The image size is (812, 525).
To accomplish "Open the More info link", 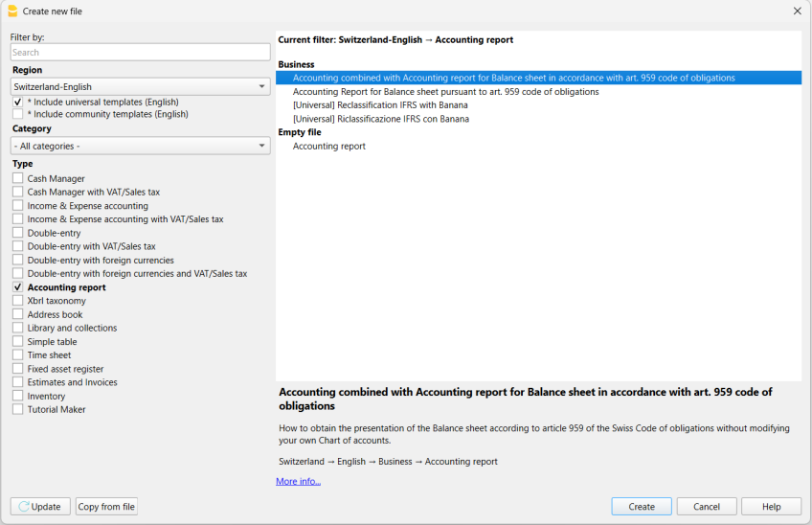I will pos(298,481).
